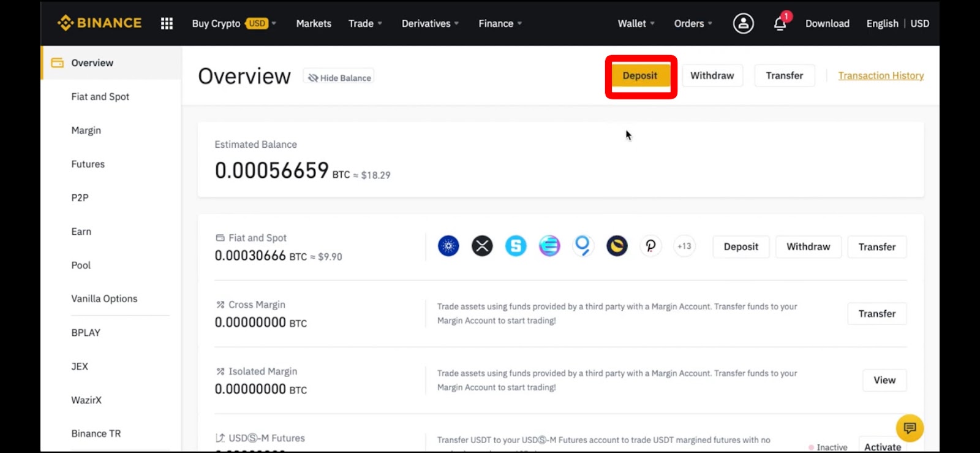Expand the Trade dropdown
Image resolution: width=980 pixels, height=453 pixels.
tap(365, 23)
